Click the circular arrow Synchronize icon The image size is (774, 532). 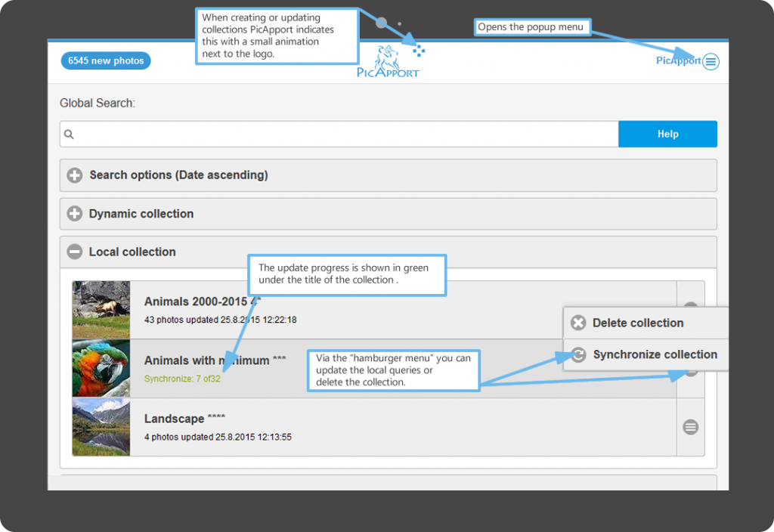pos(578,354)
